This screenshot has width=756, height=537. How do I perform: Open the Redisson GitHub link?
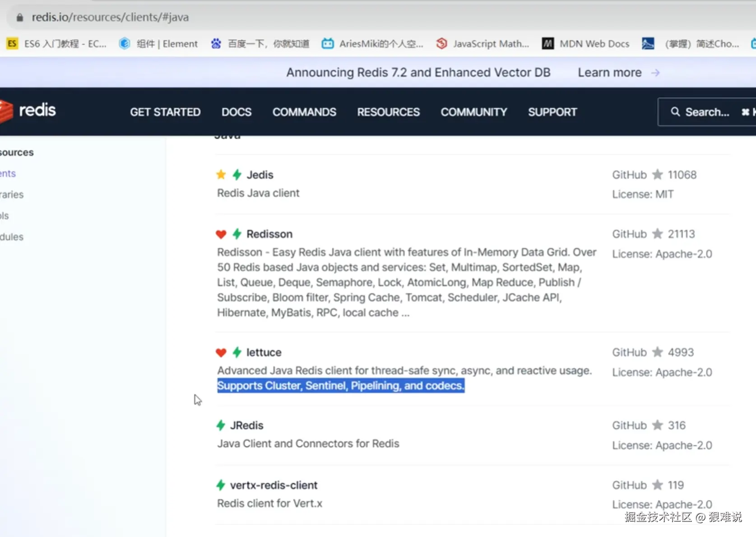630,234
